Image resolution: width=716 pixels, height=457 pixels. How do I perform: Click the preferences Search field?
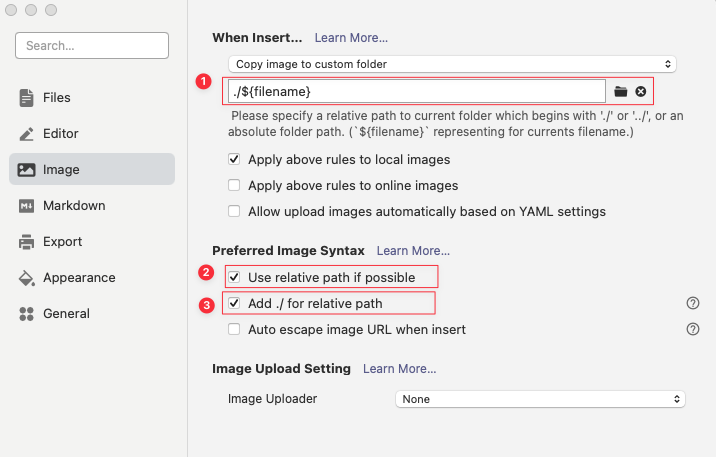(x=92, y=46)
